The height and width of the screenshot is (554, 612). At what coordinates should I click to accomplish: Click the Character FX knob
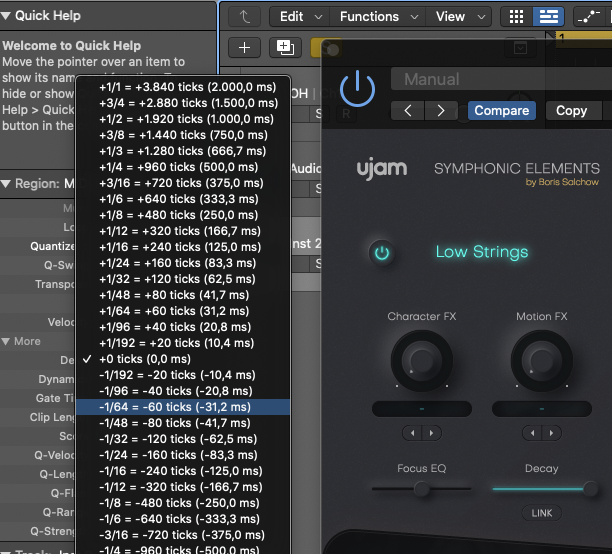[x=422, y=360]
